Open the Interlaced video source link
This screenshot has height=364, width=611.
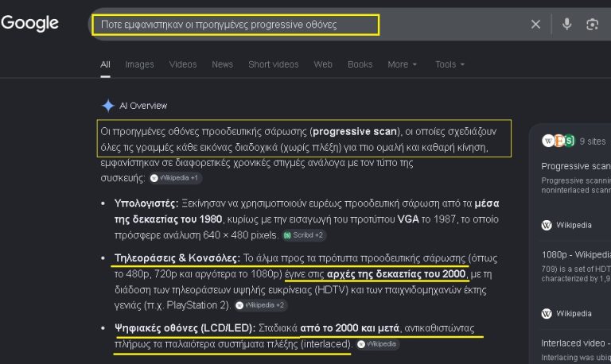[576, 343]
